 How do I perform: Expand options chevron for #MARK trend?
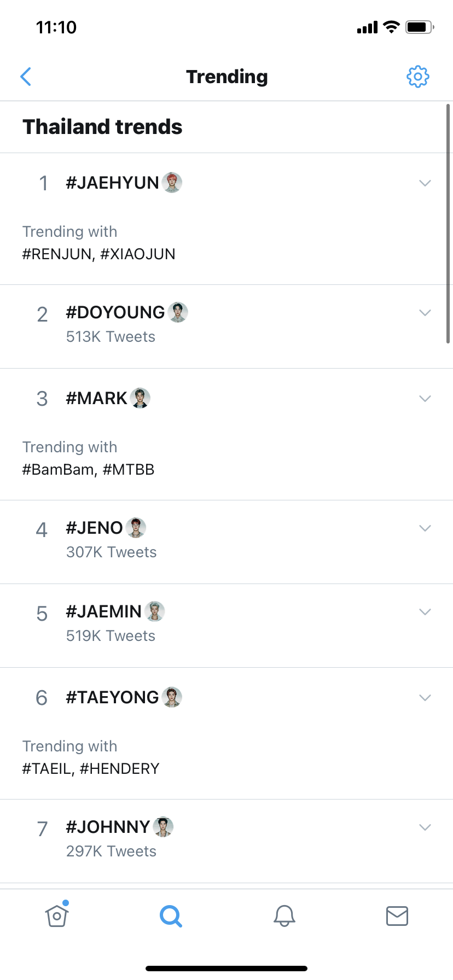(x=425, y=398)
